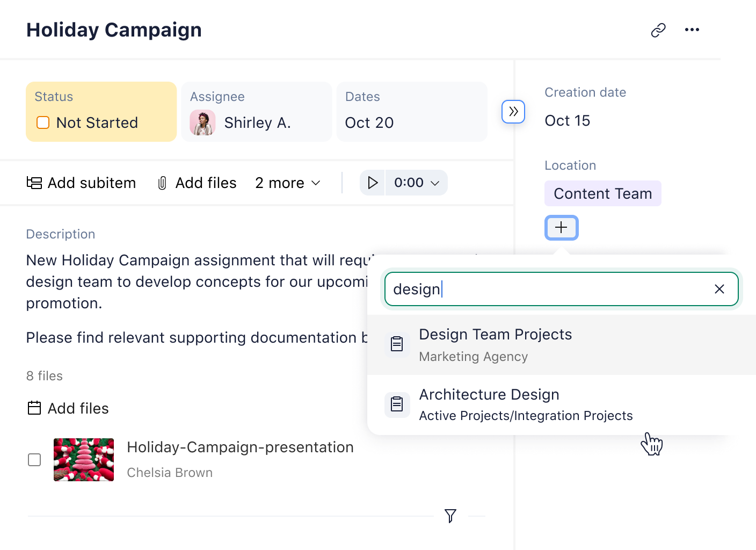
Task: Check the Holiday-Campaign-presentation checkbox
Action: pos(34,460)
